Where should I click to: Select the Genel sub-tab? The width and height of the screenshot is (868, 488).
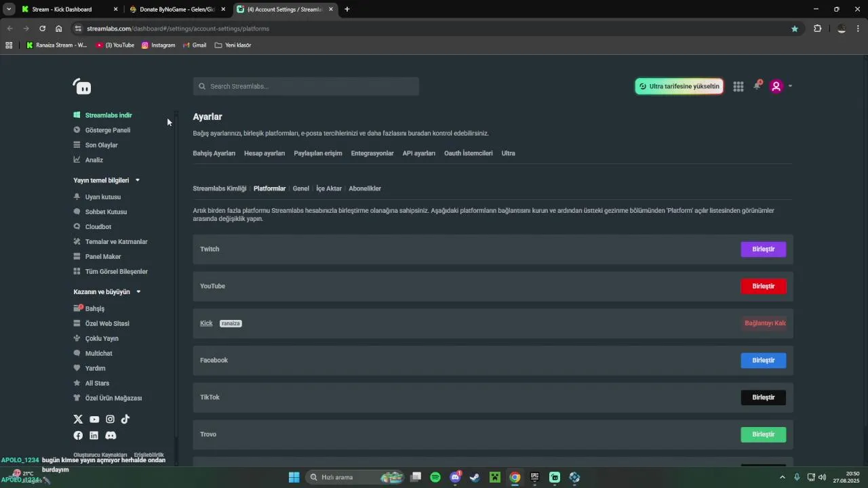[x=301, y=188]
